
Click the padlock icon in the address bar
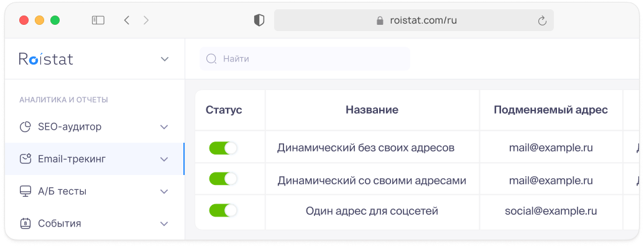[x=380, y=20]
